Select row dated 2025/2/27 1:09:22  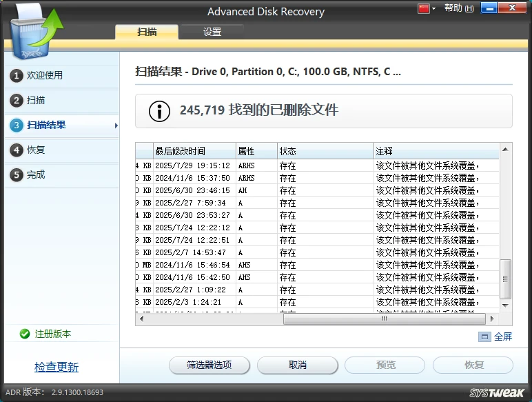317,290
